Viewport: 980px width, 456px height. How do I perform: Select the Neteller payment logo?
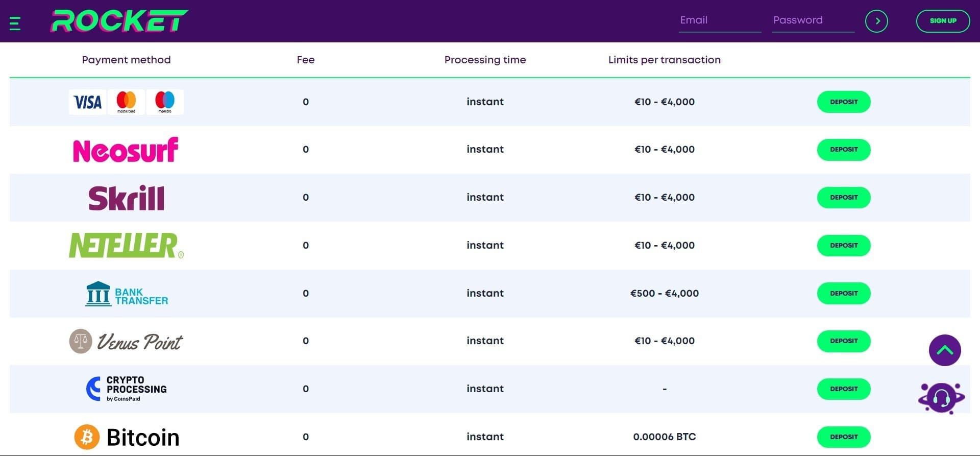(126, 245)
